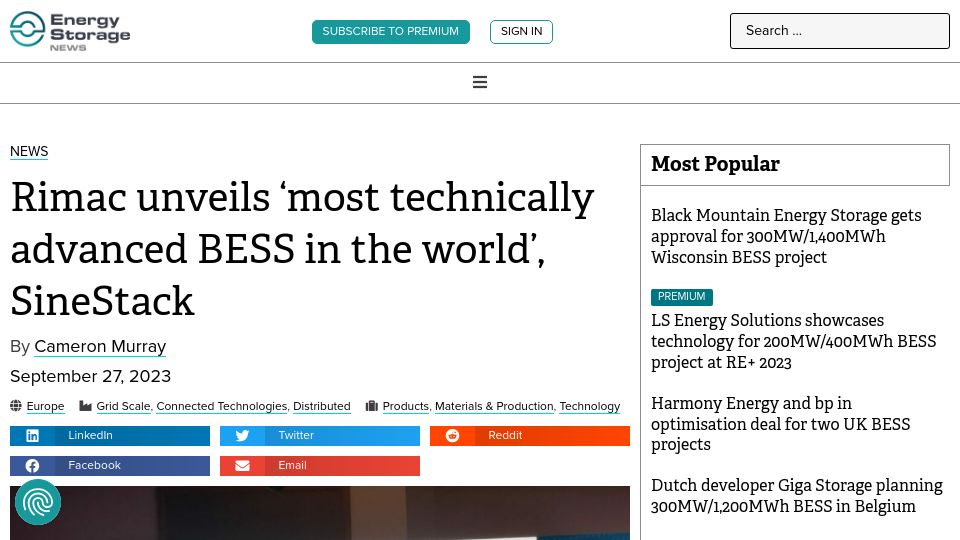Share article via Twitter button
The image size is (960, 540).
(x=320, y=436)
